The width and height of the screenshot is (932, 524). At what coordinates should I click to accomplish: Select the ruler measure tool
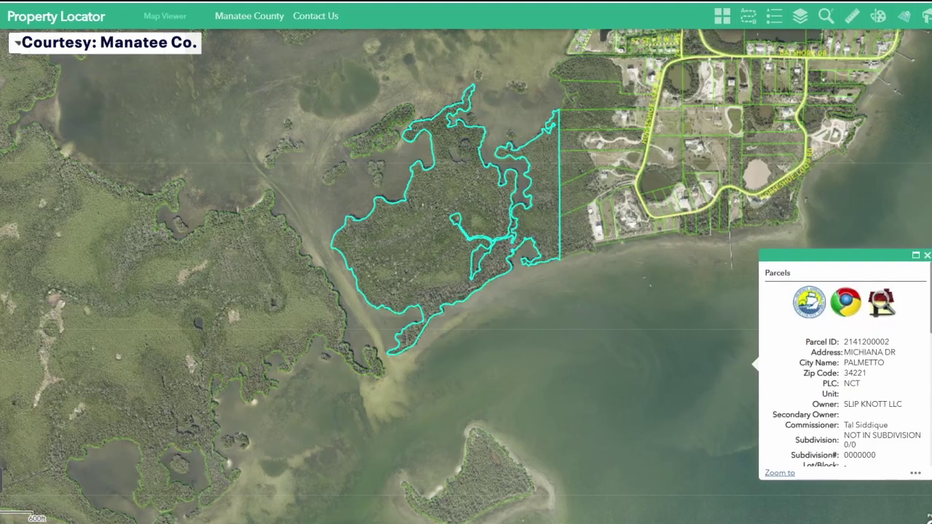[x=852, y=16]
